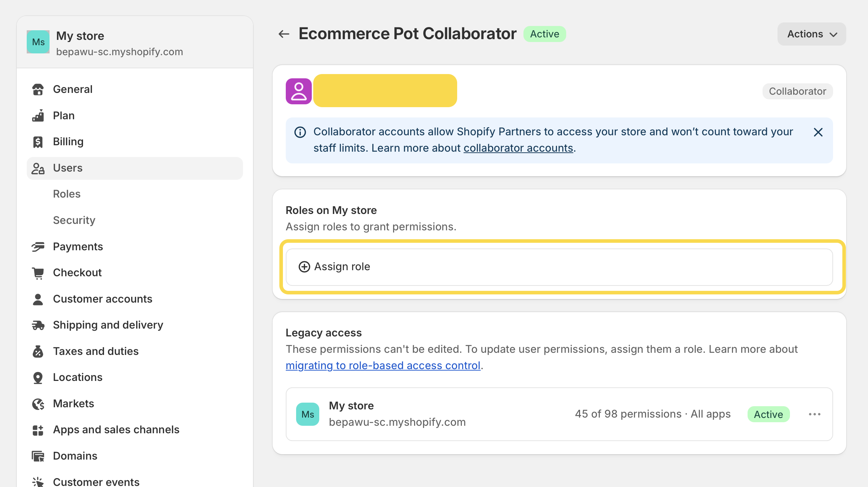Open Domains settings
Image resolution: width=868 pixels, height=487 pixels.
[135, 456]
